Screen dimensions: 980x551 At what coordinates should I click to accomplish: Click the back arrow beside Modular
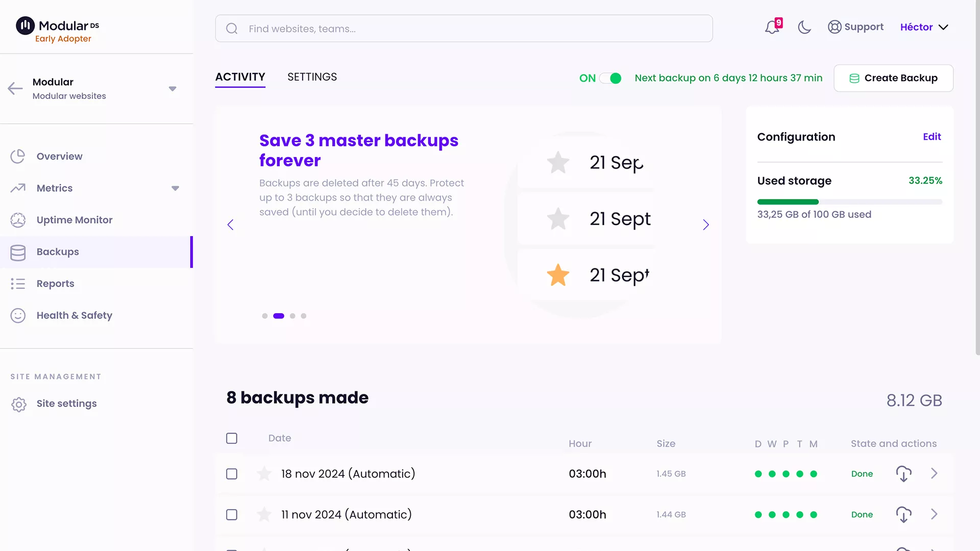pyautogui.click(x=15, y=88)
